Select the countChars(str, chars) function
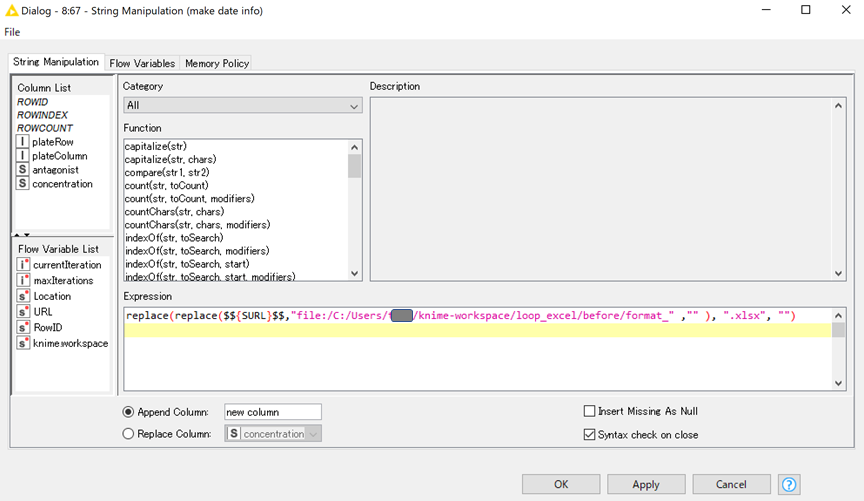The width and height of the screenshot is (864, 501). coord(175,212)
